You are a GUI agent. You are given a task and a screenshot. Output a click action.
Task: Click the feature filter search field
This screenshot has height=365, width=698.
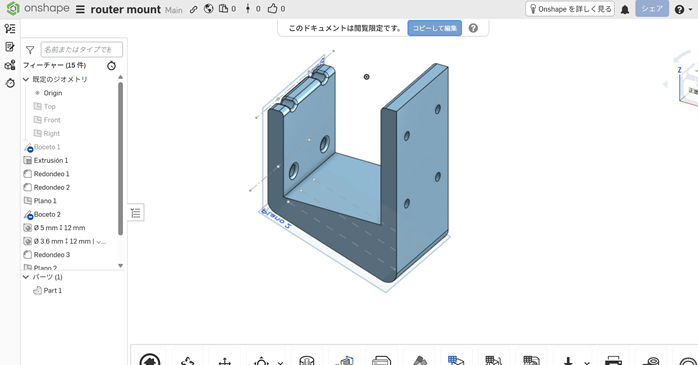tap(81, 50)
